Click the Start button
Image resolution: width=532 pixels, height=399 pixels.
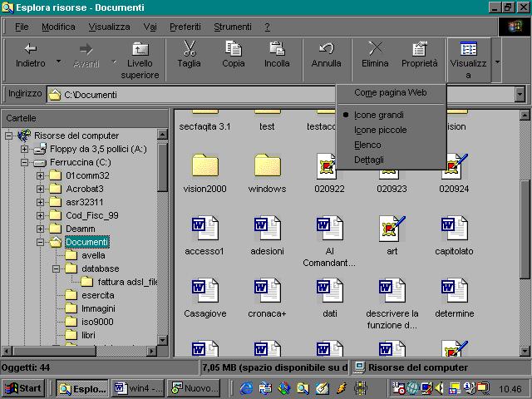[23, 388]
